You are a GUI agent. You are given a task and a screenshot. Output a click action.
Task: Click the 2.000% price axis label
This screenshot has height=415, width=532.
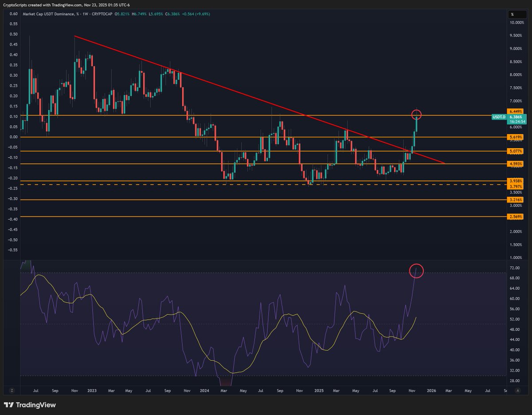pos(517,232)
